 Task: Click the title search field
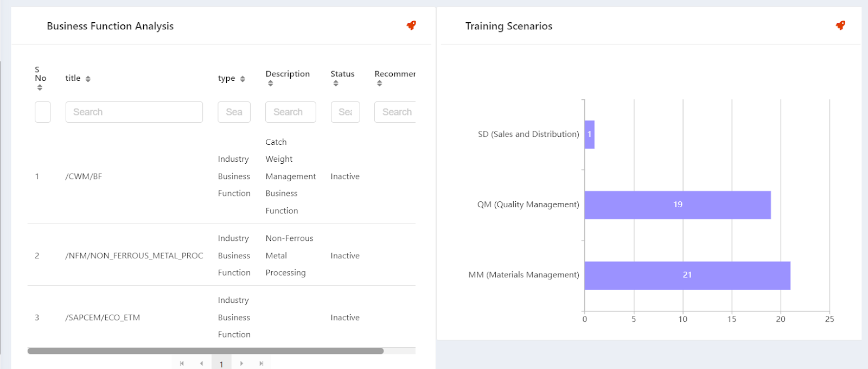134,112
